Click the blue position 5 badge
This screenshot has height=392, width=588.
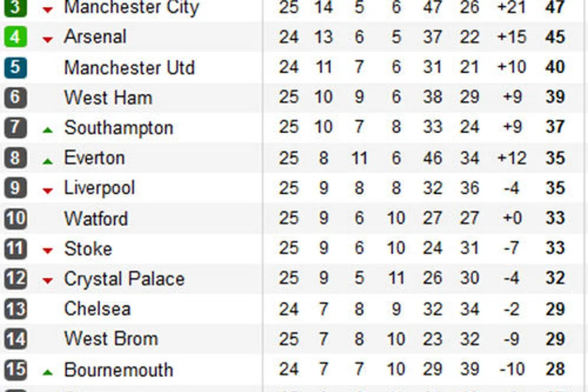pos(15,67)
